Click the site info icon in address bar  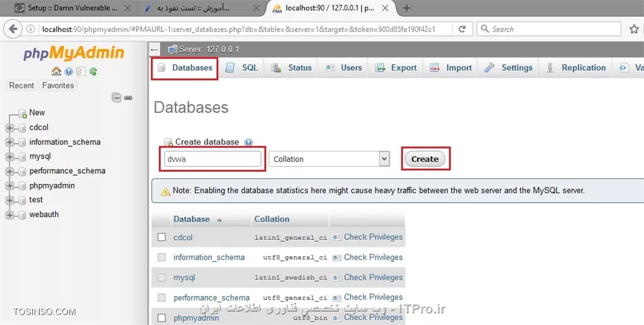pyautogui.click(x=30, y=29)
